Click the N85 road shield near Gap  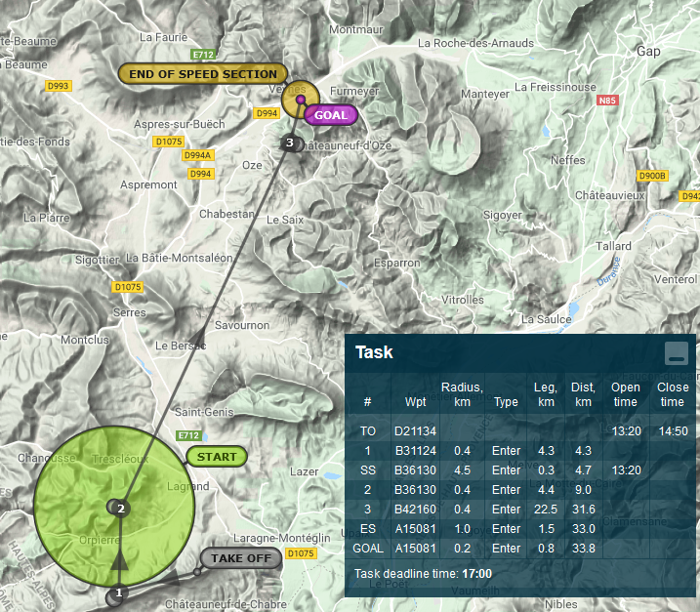[608, 100]
